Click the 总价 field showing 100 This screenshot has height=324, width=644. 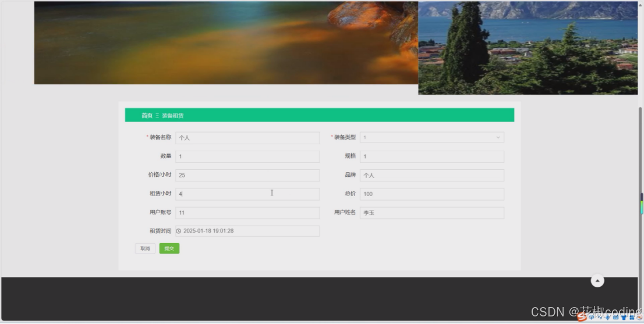pos(432,194)
